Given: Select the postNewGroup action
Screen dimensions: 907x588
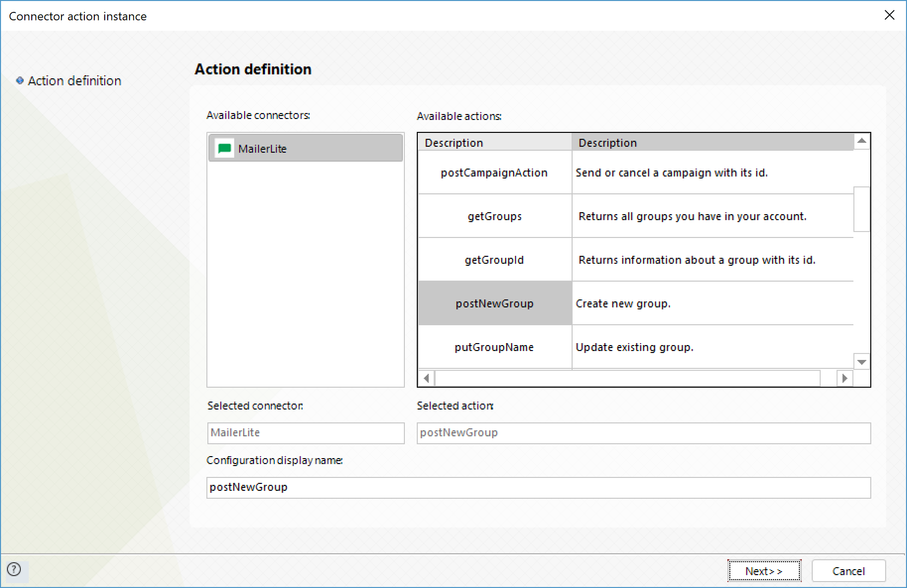Looking at the screenshot, I should coord(495,303).
